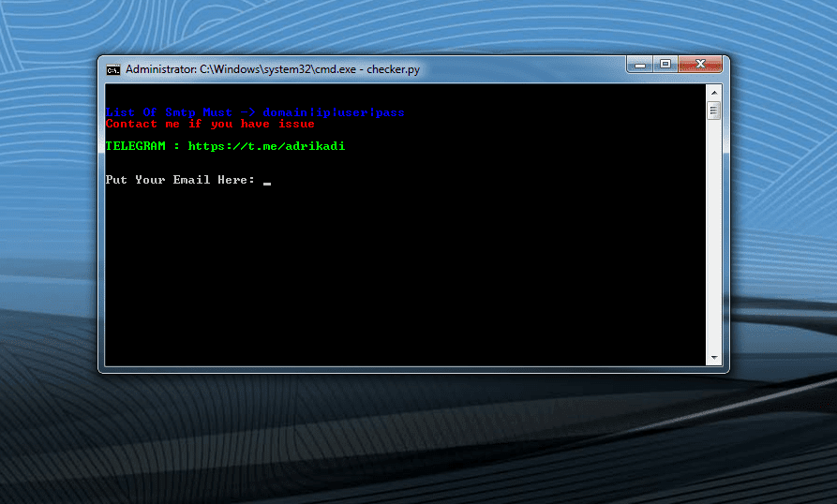Click the blinking cursor after email prompt
This screenshot has width=837, height=504.
pyautogui.click(x=267, y=181)
